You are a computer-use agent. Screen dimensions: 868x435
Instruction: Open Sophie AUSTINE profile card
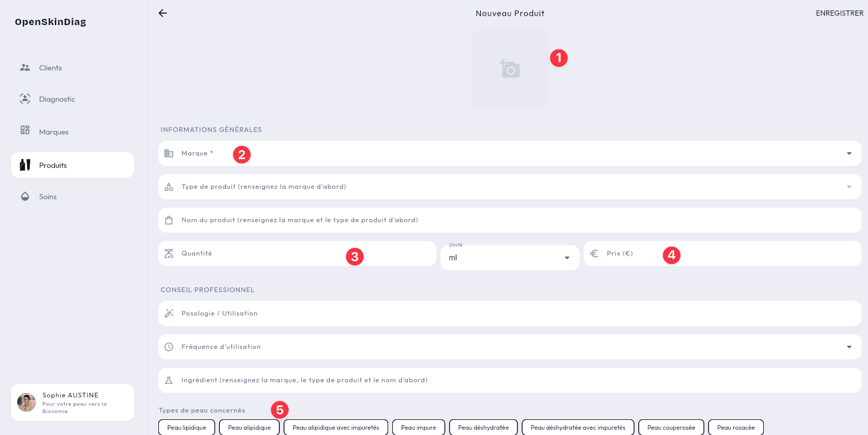pos(72,402)
